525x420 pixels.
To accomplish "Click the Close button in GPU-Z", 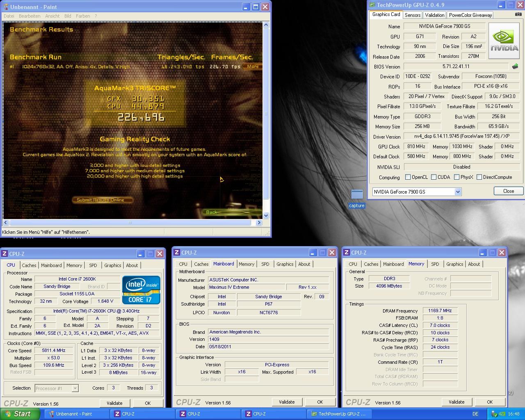I will (x=509, y=191).
